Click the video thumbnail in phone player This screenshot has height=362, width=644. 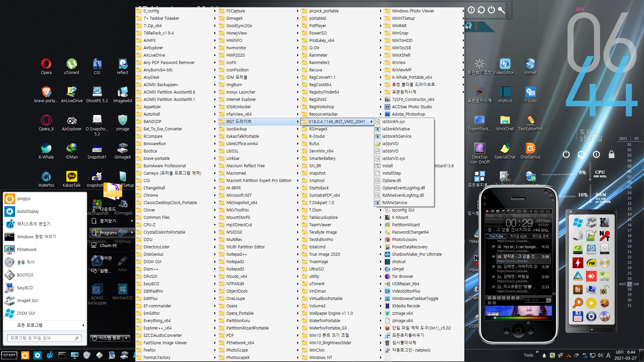[x=518, y=311]
